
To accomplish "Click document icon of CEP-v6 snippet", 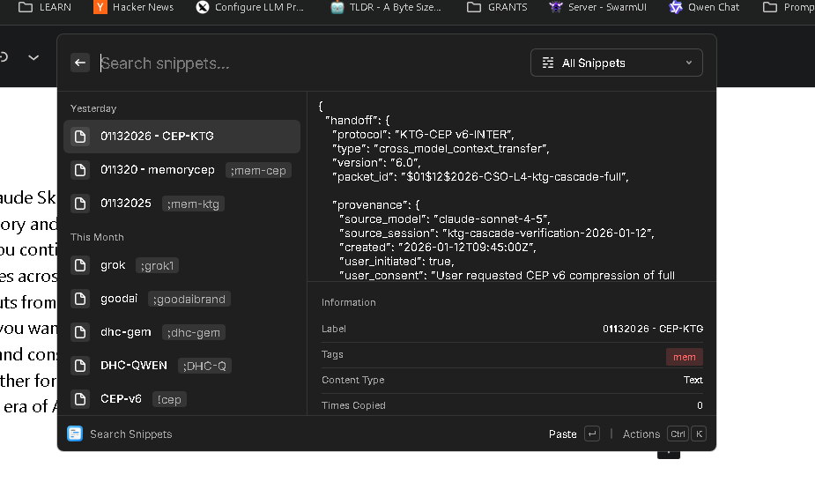I will [x=80, y=398].
